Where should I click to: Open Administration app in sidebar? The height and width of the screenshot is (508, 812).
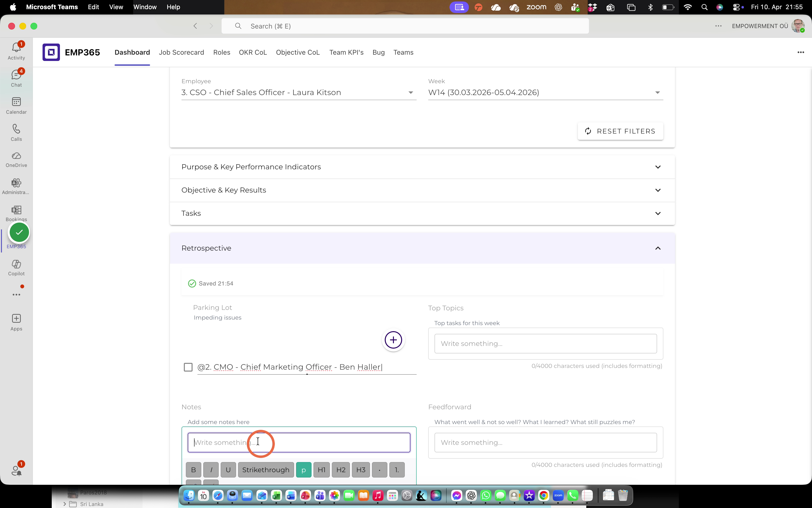[16, 187]
